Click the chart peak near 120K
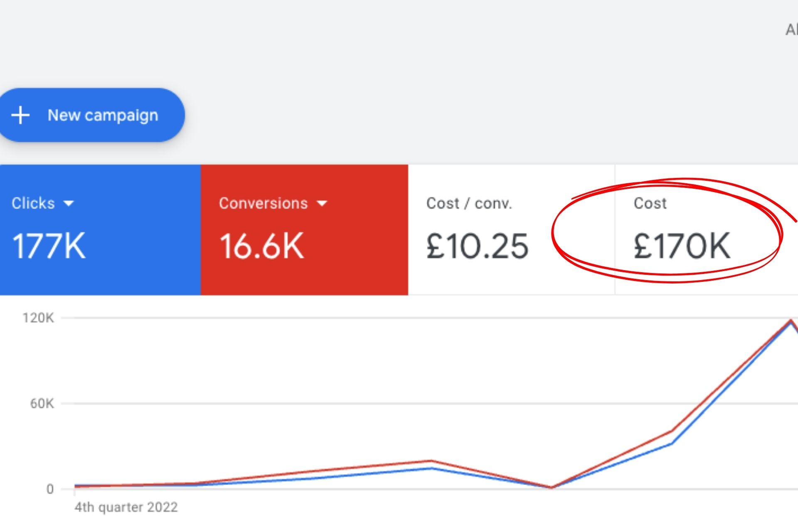 791,320
